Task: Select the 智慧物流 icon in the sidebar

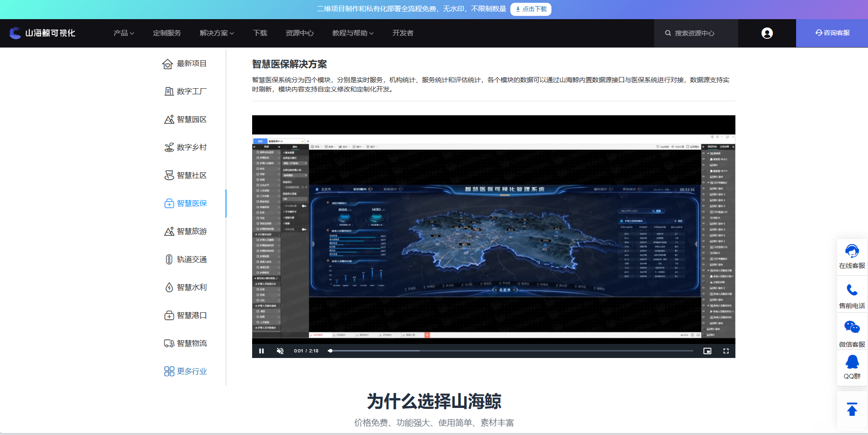Action: coord(169,344)
